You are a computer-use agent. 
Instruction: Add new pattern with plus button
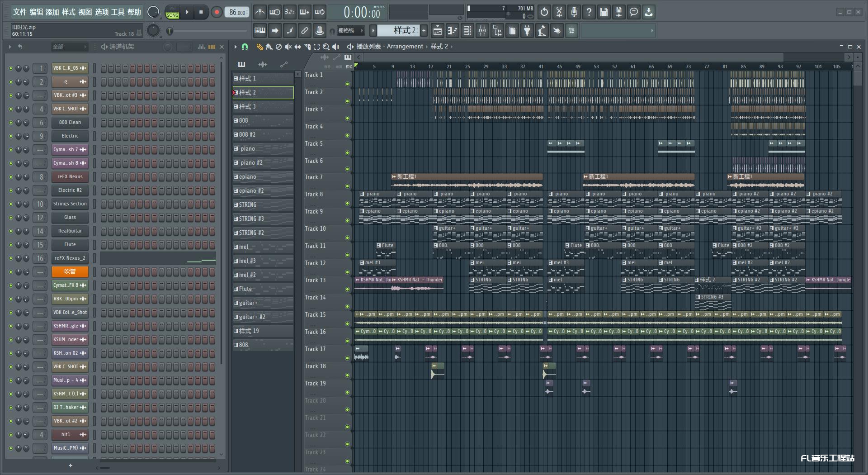(424, 31)
